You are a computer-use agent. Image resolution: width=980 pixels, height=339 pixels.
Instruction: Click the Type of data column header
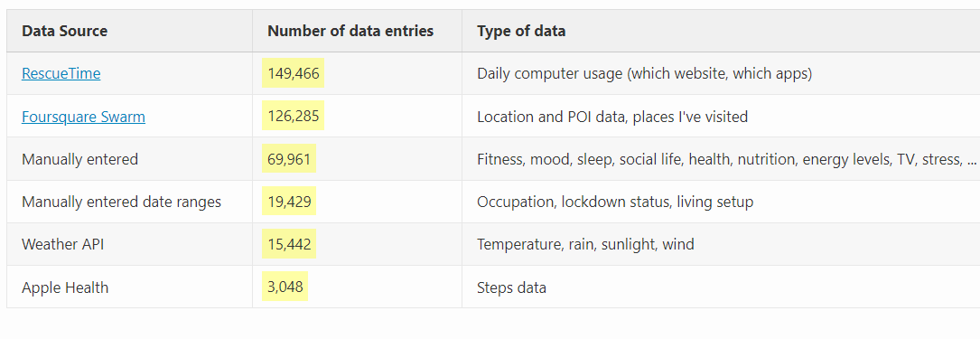(521, 32)
